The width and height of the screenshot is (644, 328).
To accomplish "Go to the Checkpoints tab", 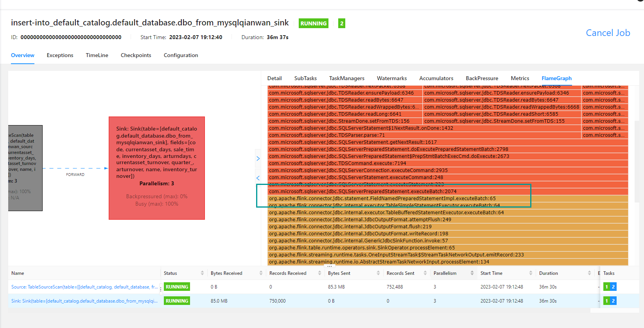I will [x=136, y=55].
